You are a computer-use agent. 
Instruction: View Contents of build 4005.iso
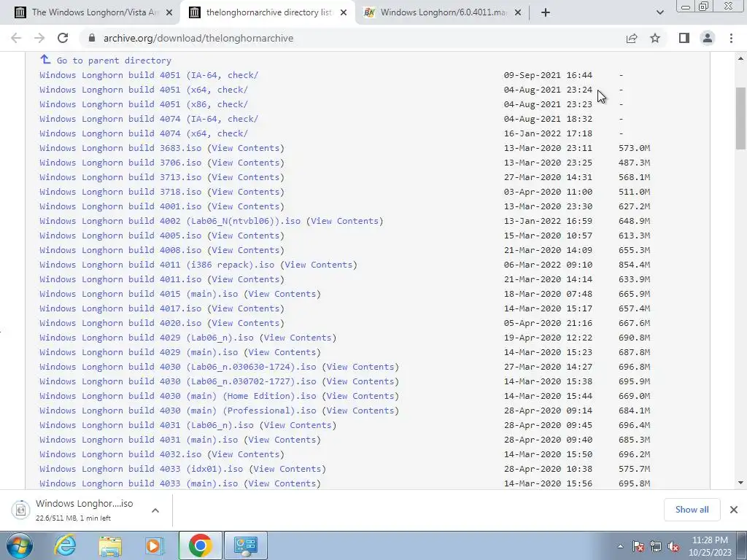coord(245,236)
